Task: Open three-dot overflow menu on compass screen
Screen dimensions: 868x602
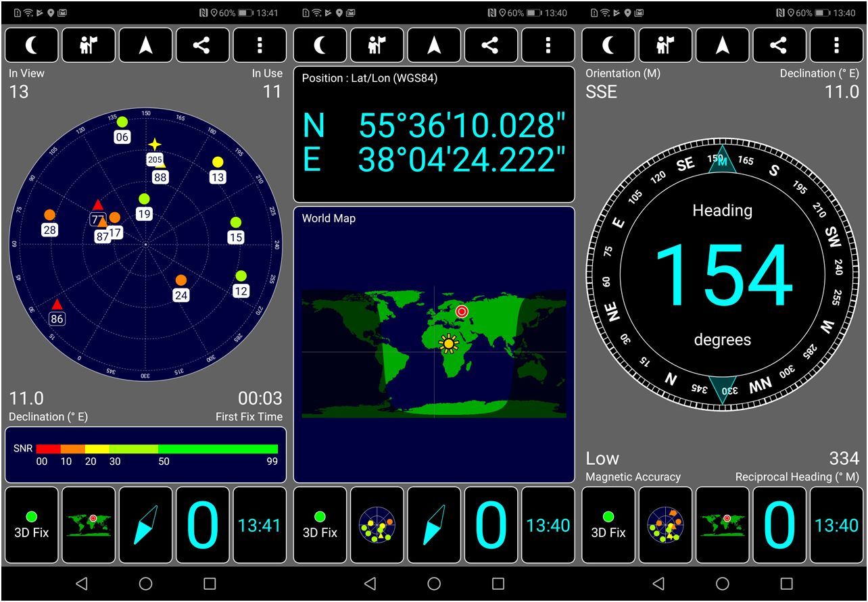Action: coord(836,45)
